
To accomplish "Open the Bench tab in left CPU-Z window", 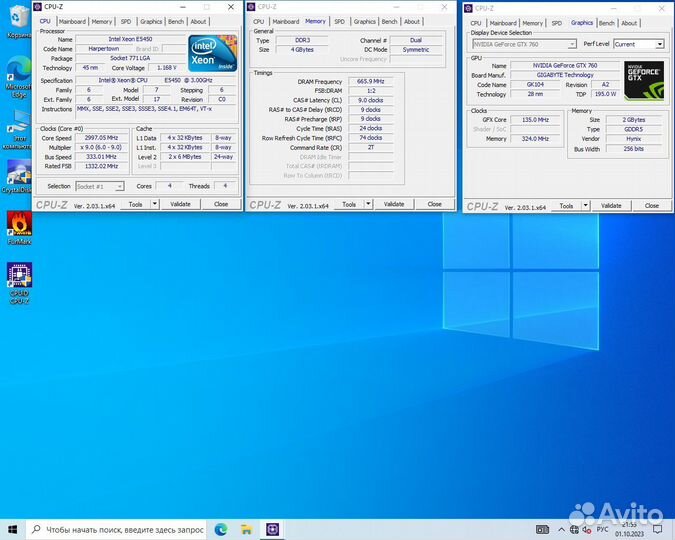I will 176,22.
